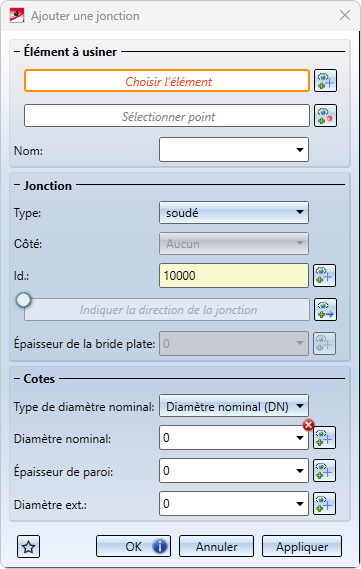Open the Type dropdown showing soudé
361x569 pixels.
300,212
